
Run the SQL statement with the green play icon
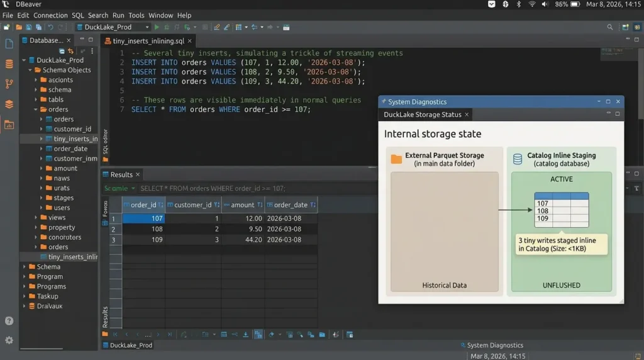(157, 27)
